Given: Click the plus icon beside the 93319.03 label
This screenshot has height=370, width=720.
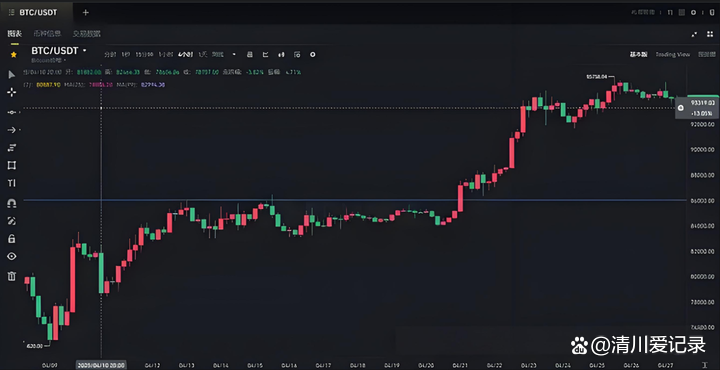Looking at the screenshot, I should [x=681, y=108].
